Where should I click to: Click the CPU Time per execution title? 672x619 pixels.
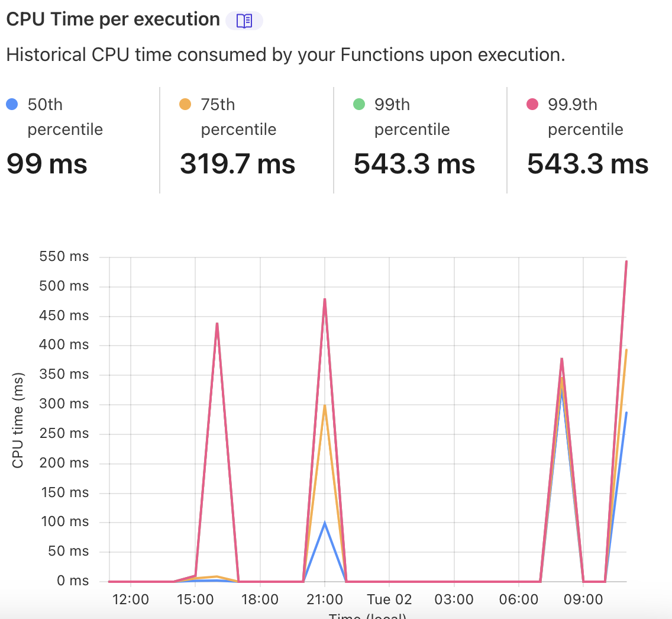[111, 19]
